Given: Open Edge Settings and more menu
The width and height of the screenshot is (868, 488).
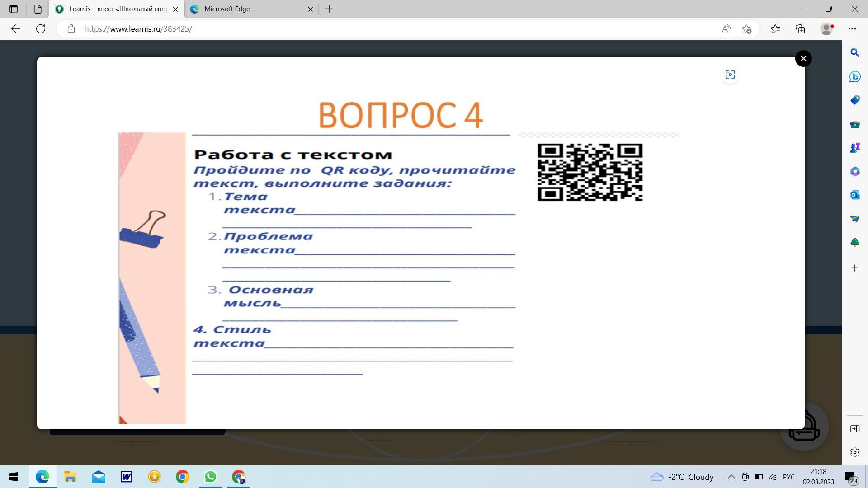Looking at the screenshot, I should tap(852, 29).
